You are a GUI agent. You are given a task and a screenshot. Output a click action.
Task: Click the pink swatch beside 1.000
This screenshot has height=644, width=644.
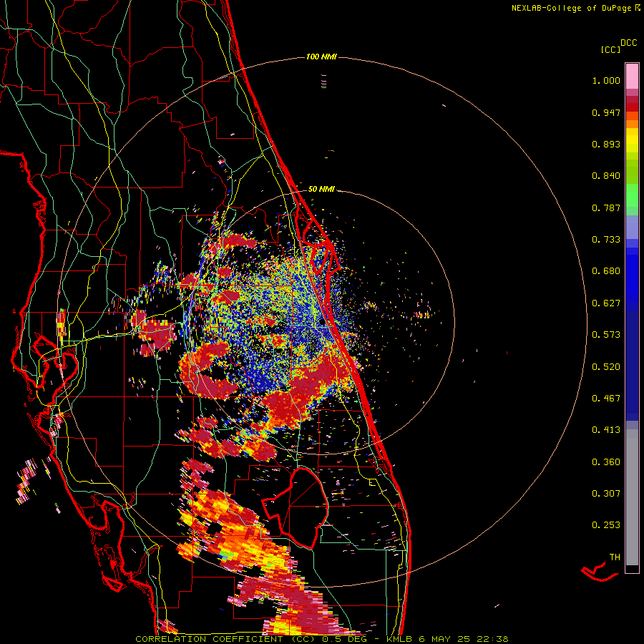point(632,77)
